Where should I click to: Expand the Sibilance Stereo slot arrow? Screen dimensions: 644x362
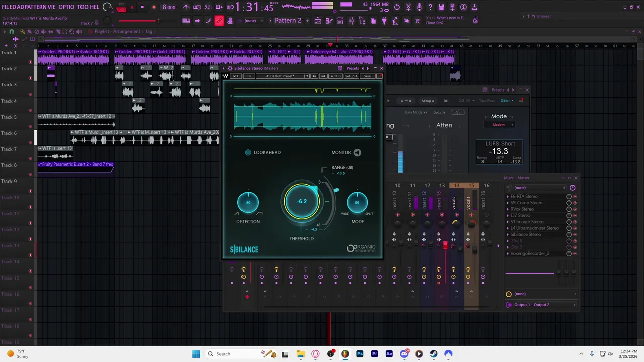tap(508, 235)
